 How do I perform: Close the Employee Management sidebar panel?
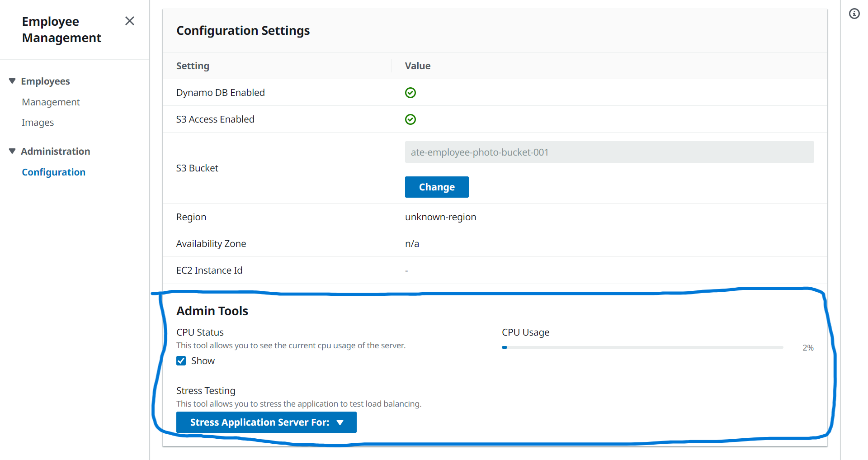(x=129, y=21)
